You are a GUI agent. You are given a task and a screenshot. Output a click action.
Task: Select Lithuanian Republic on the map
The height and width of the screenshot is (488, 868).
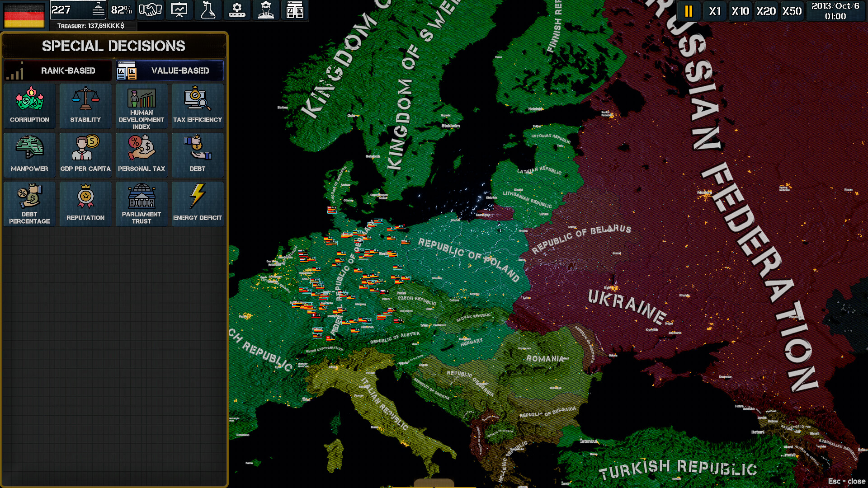pyautogui.click(x=527, y=199)
